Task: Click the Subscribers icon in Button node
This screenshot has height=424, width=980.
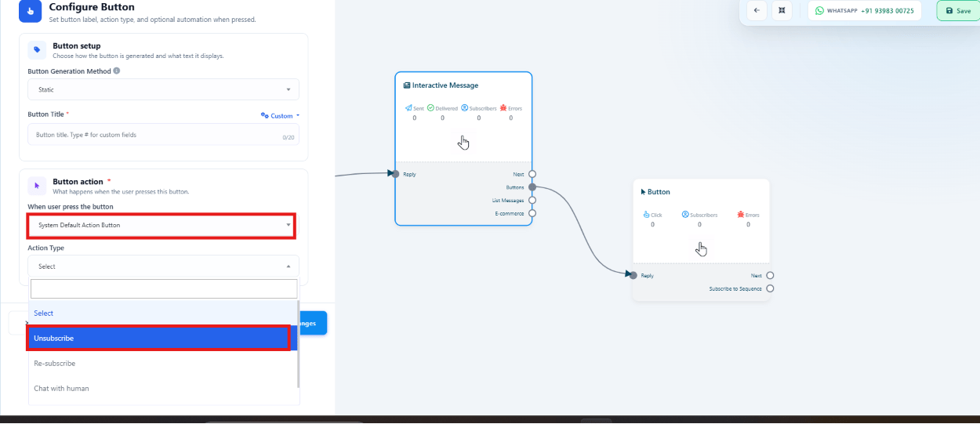Action: (x=685, y=214)
